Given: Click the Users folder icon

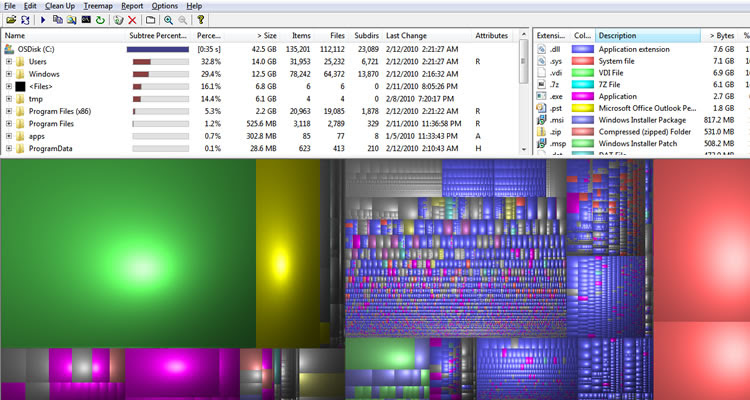Looking at the screenshot, I should (x=20, y=61).
